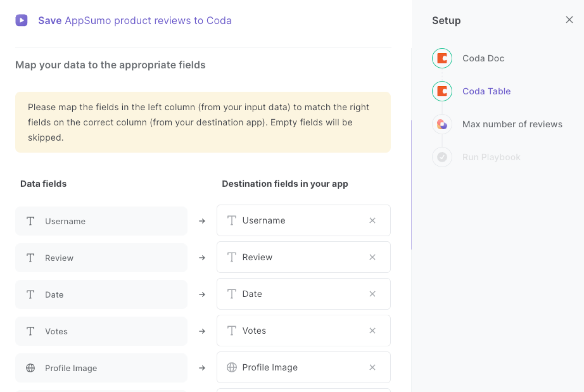The image size is (584, 392).
Task: Click the Profile Image data field
Action: click(x=101, y=368)
